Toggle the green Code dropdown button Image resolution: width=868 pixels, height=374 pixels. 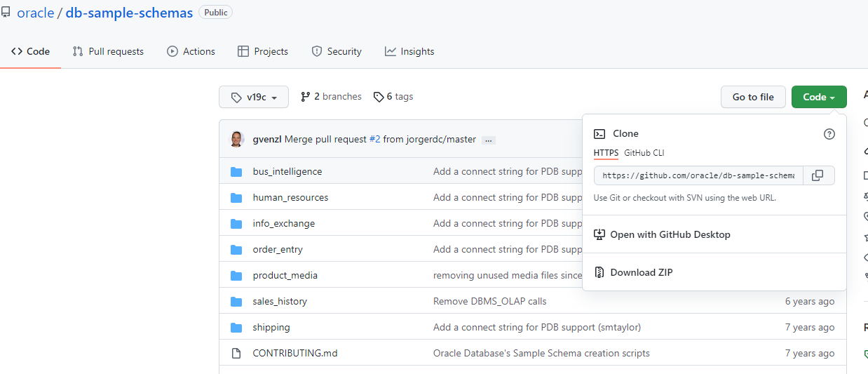coord(819,98)
